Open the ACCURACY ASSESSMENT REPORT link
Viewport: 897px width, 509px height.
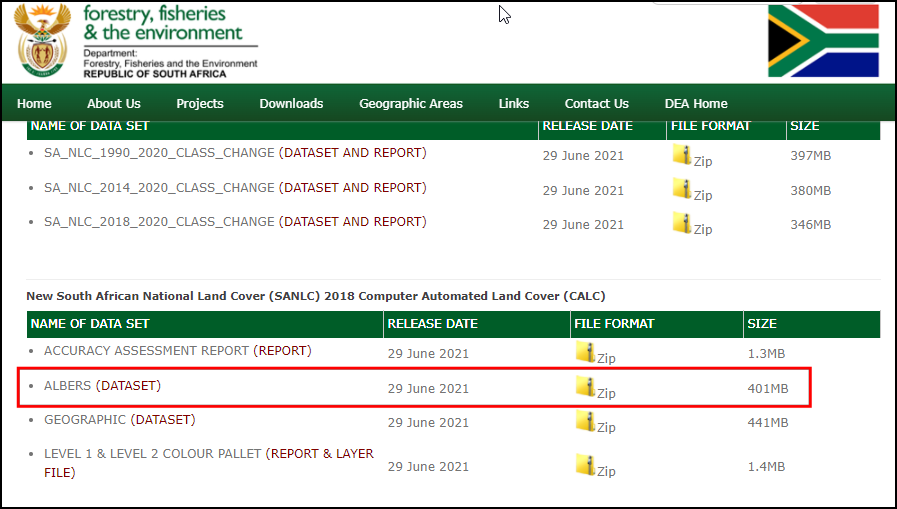(x=177, y=351)
